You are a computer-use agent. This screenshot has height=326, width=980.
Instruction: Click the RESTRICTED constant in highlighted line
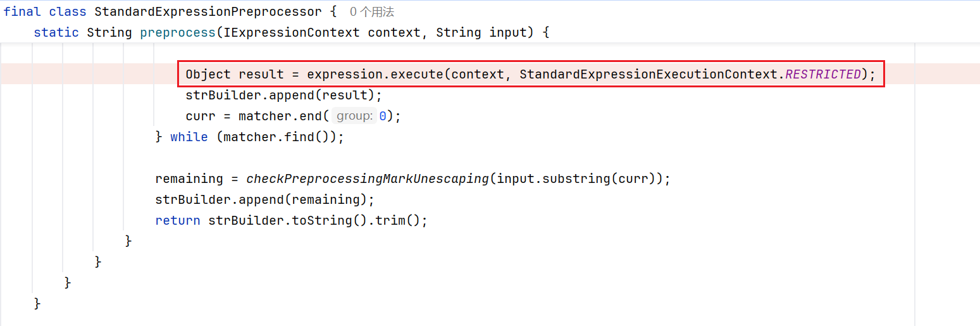pyautogui.click(x=823, y=74)
